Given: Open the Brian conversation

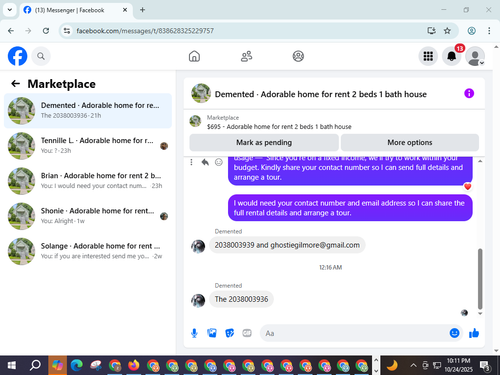Looking at the screenshot, I should coord(88,181).
